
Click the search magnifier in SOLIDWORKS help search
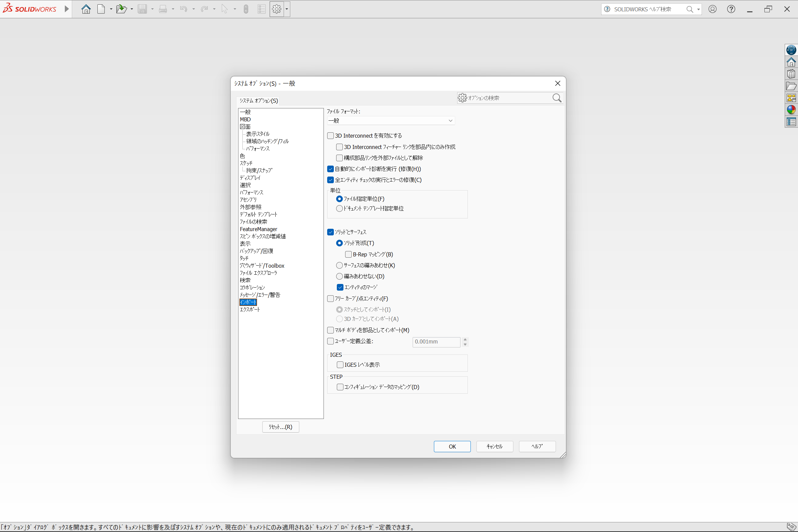coord(689,9)
